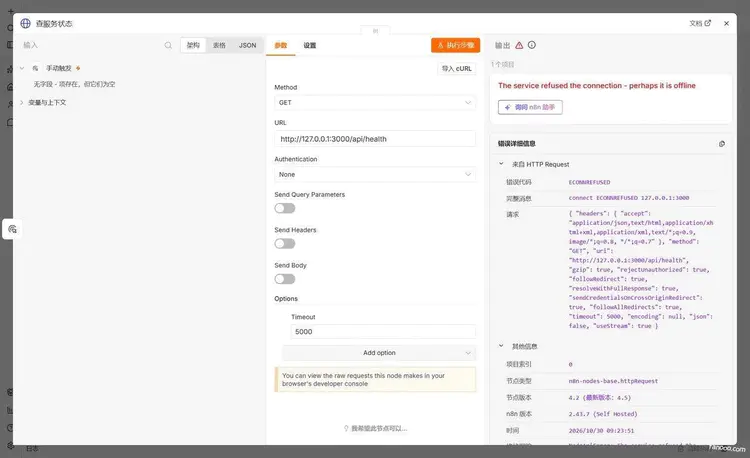Click the 最新版本: 4.5 link
Image resolution: width=750 pixels, height=458 pixels.
coord(608,398)
